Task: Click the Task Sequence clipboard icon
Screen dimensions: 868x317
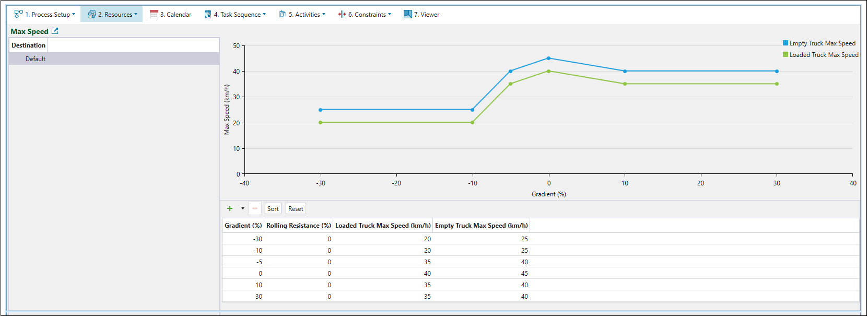Action: coord(208,14)
